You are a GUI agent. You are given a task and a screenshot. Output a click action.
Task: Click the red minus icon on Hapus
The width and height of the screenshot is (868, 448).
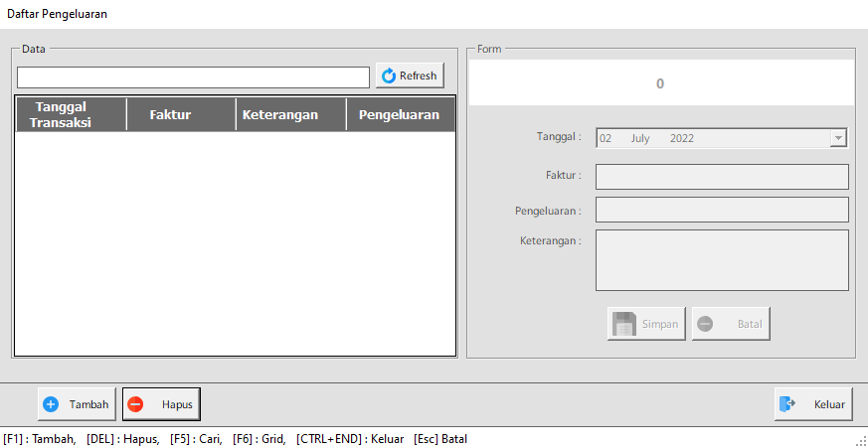pyautogui.click(x=135, y=404)
